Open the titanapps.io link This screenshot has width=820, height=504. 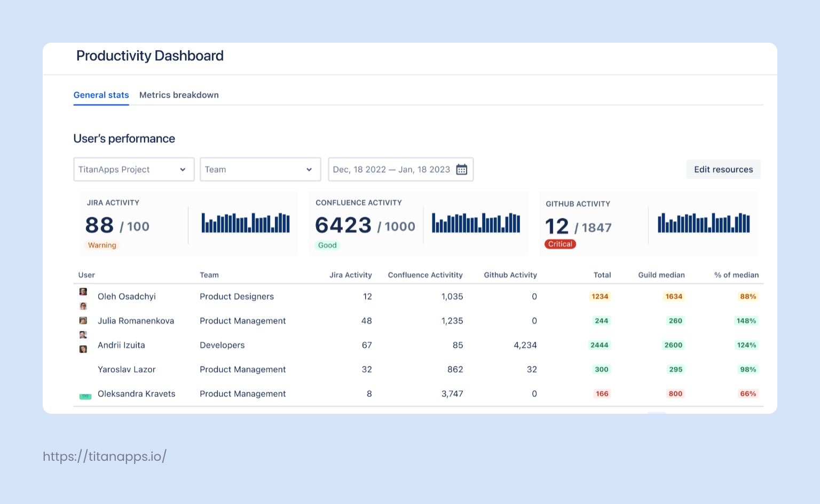pos(105,456)
